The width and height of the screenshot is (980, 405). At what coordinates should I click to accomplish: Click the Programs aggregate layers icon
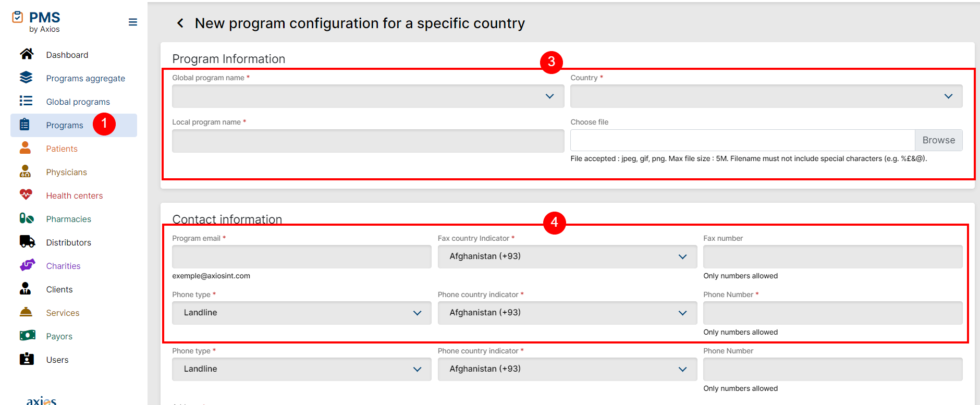(x=26, y=78)
